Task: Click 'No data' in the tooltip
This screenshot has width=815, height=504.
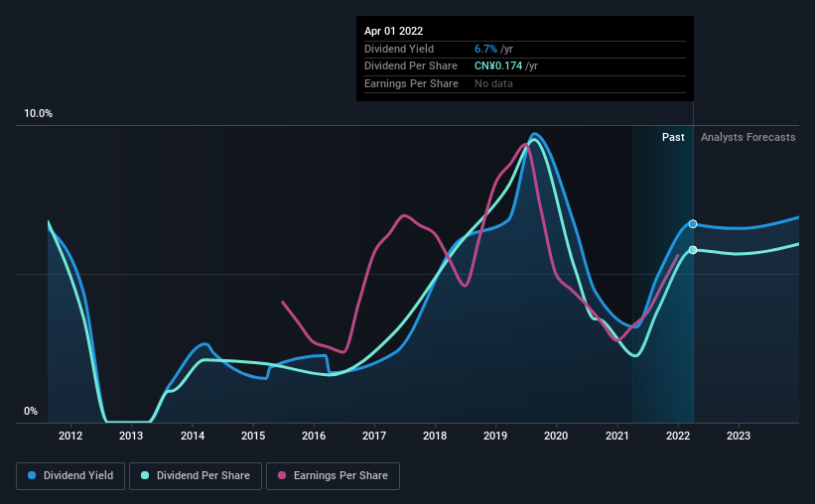Action: (x=493, y=83)
